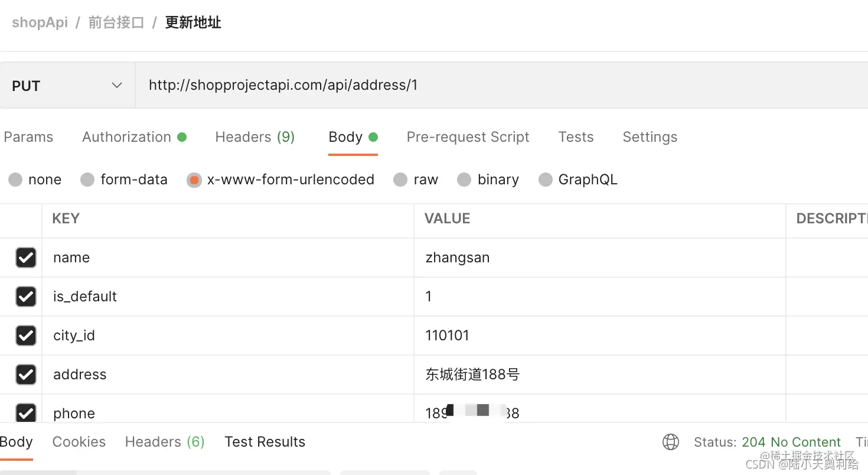Click the is_default key cell
The width and height of the screenshot is (868, 475).
228,297
